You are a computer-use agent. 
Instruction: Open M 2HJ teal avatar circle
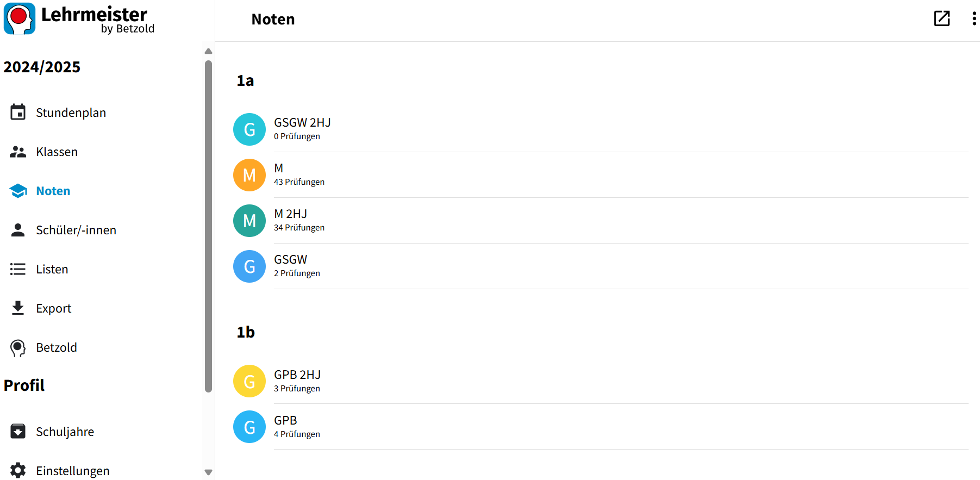click(x=249, y=221)
